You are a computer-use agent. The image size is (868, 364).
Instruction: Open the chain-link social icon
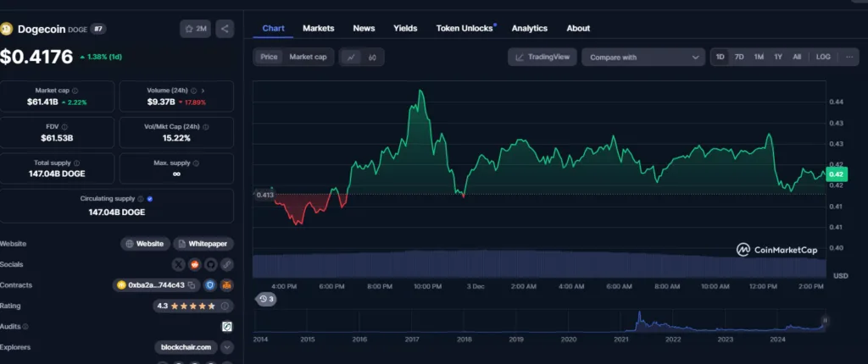coord(226,264)
